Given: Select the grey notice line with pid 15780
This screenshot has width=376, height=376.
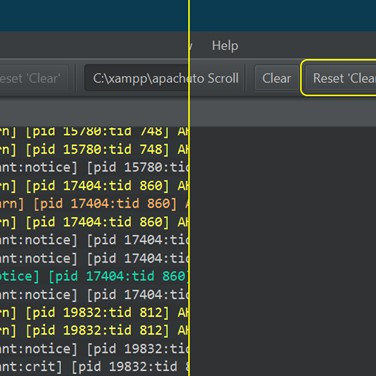Looking at the screenshot, I should point(94,167).
